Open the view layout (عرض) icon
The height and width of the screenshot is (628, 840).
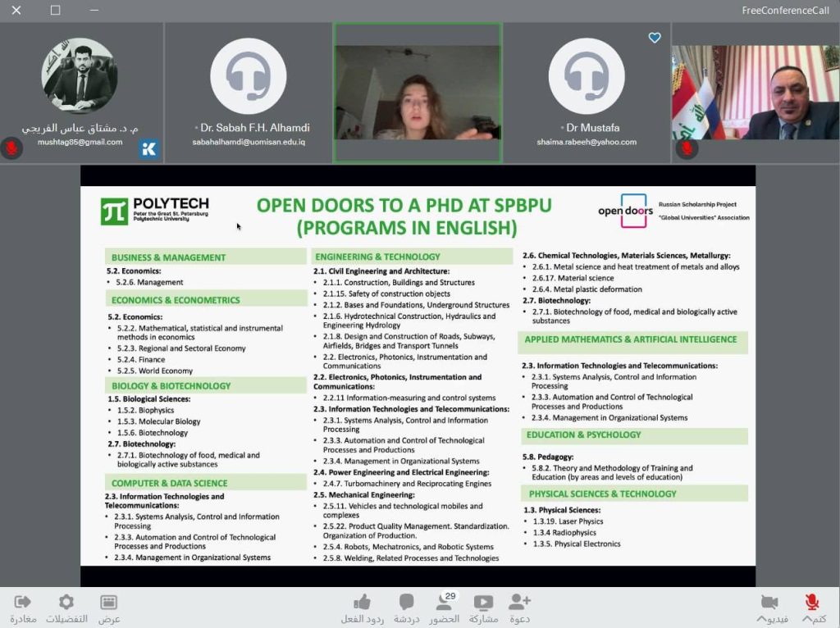tap(109, 603)
